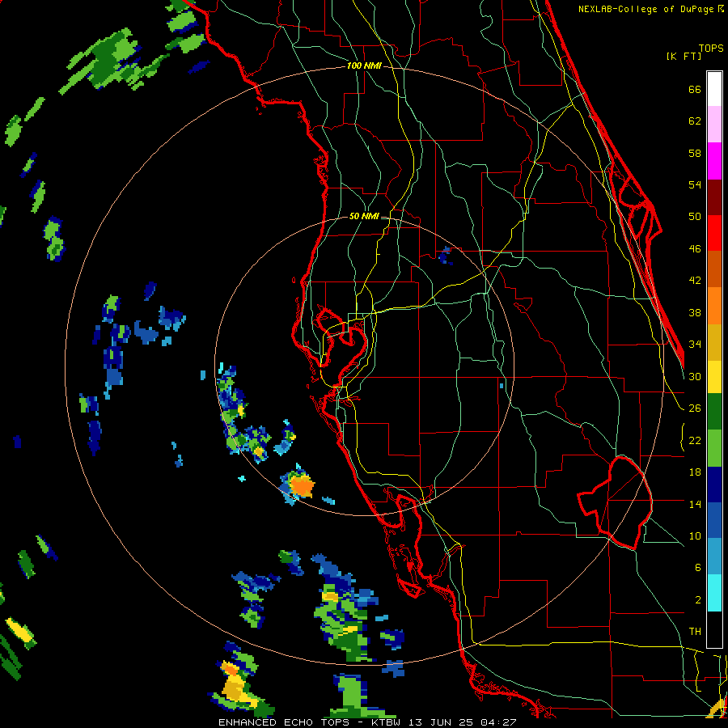The image size is (728, 728).
Task: Click the 66 value on the scale
Action: coord(695,89)
